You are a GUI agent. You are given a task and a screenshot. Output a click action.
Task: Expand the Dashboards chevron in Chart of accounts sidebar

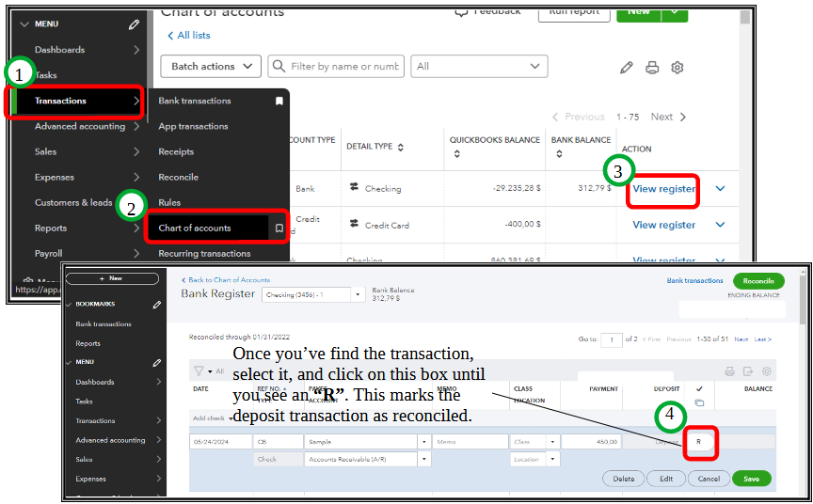click(136, 50)
